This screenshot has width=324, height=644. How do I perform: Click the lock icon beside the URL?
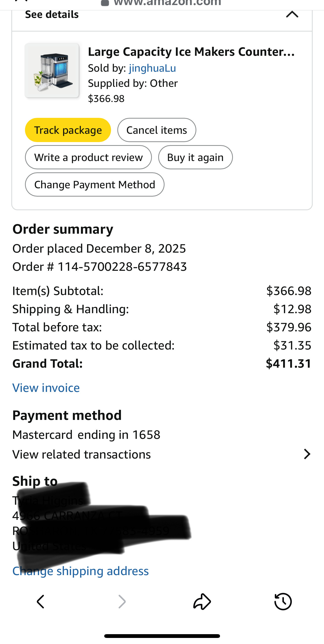click(x=105, y=3)
